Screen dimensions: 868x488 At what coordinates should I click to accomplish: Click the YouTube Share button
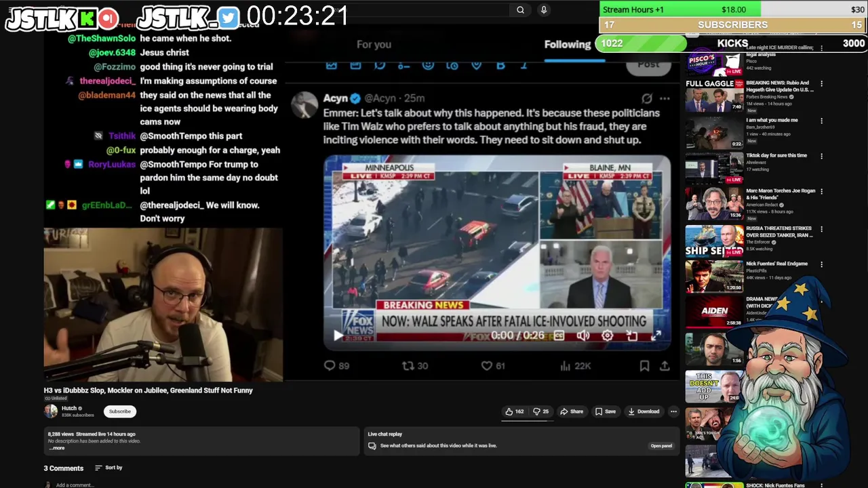pyautogui.click(x=571, y=411)
